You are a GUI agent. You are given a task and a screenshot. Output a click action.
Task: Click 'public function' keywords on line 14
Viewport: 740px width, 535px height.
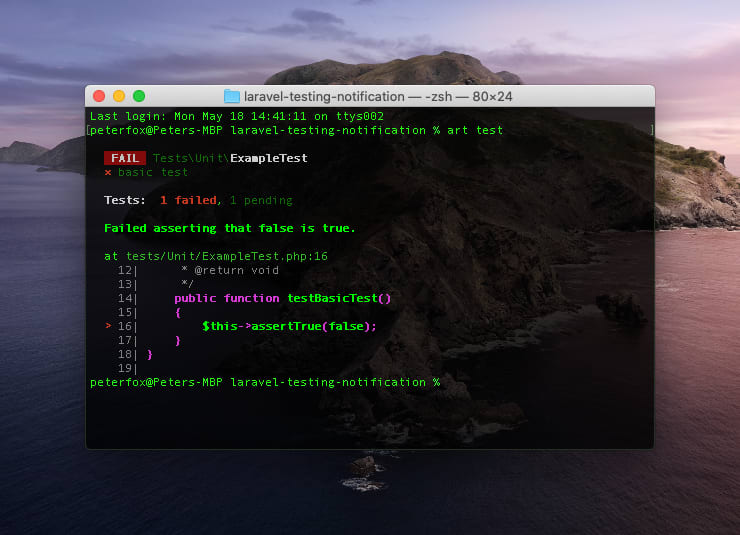227,298
